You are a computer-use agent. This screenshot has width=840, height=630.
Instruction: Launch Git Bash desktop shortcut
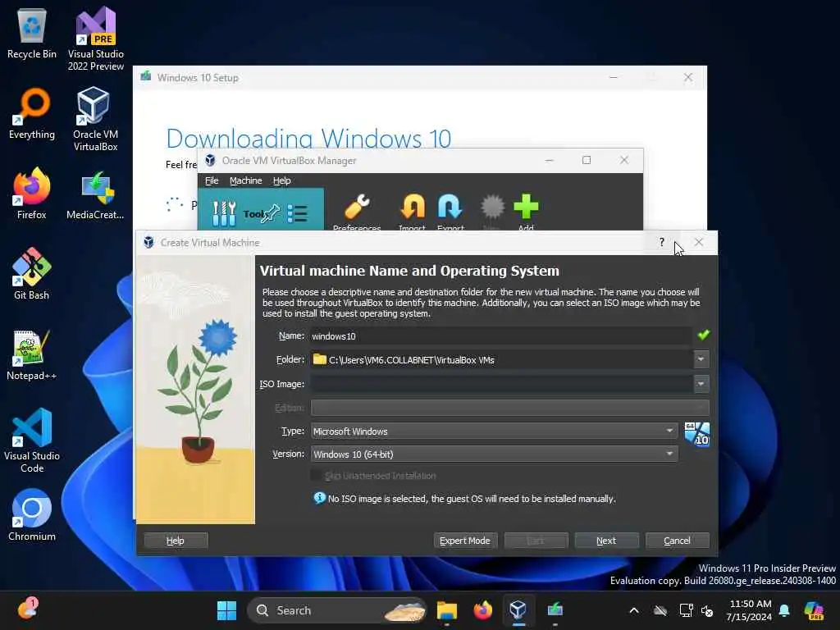[32, 274]
